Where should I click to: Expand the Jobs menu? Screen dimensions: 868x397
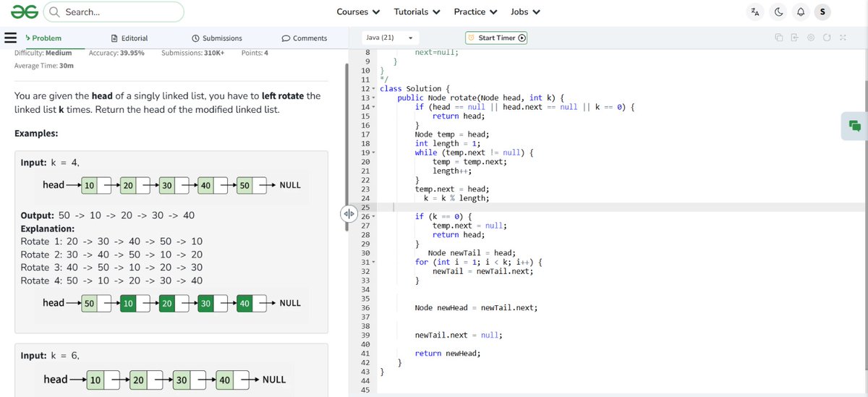pyautogui.click(x=525, y=12)
